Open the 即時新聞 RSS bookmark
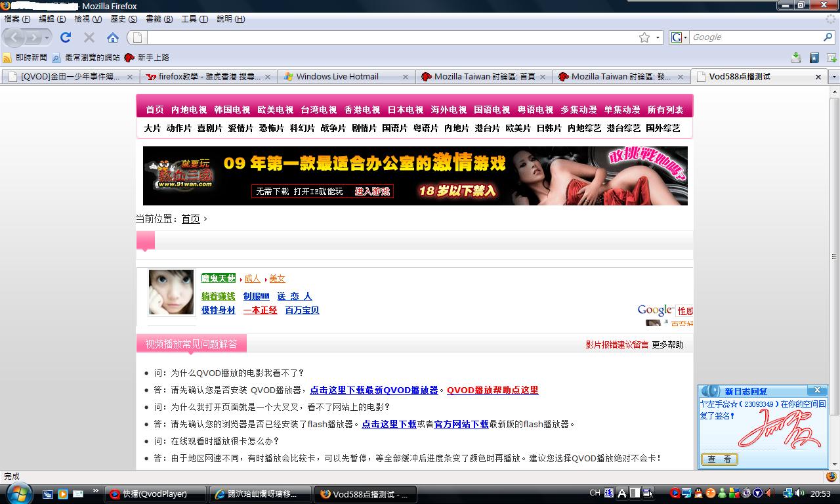This screenshot has width=840, height=504. click(26, 58)
